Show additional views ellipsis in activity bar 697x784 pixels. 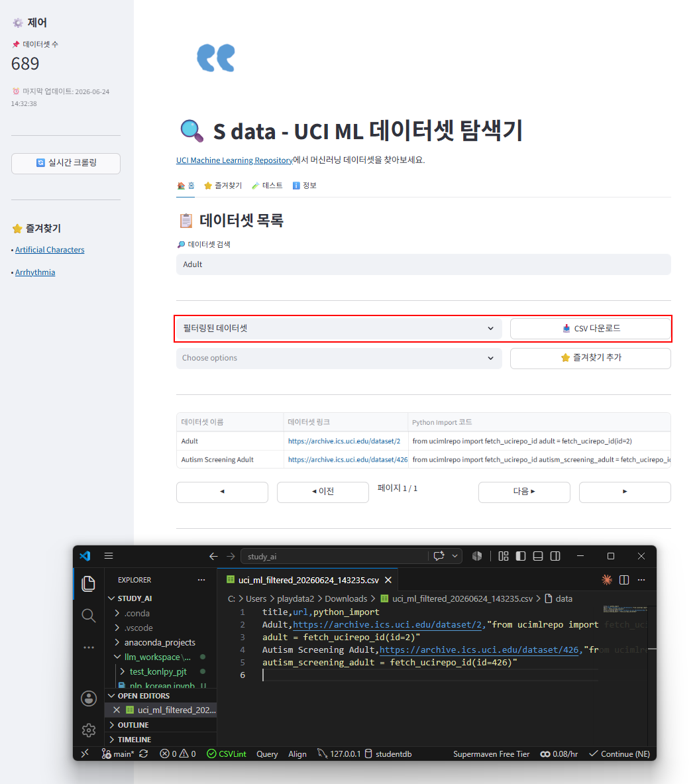pos(89,647)
